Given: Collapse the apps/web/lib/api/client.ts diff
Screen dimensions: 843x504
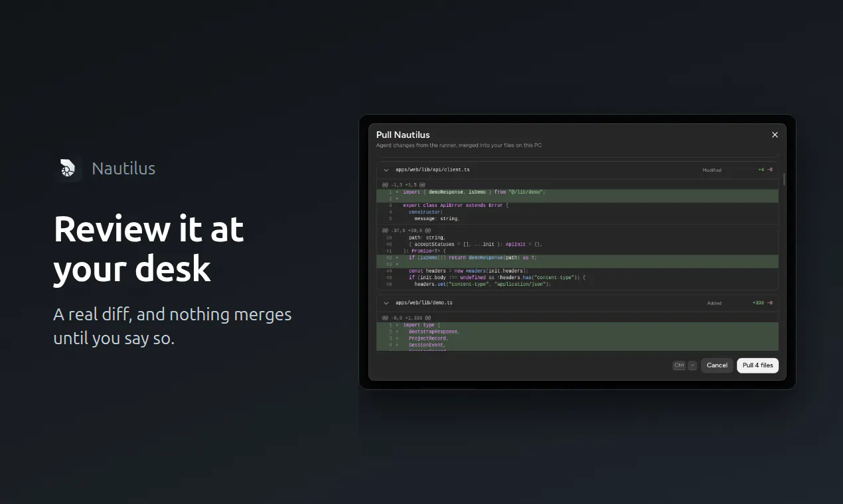Looking at the screenshot, I should [x=386, y=170].
